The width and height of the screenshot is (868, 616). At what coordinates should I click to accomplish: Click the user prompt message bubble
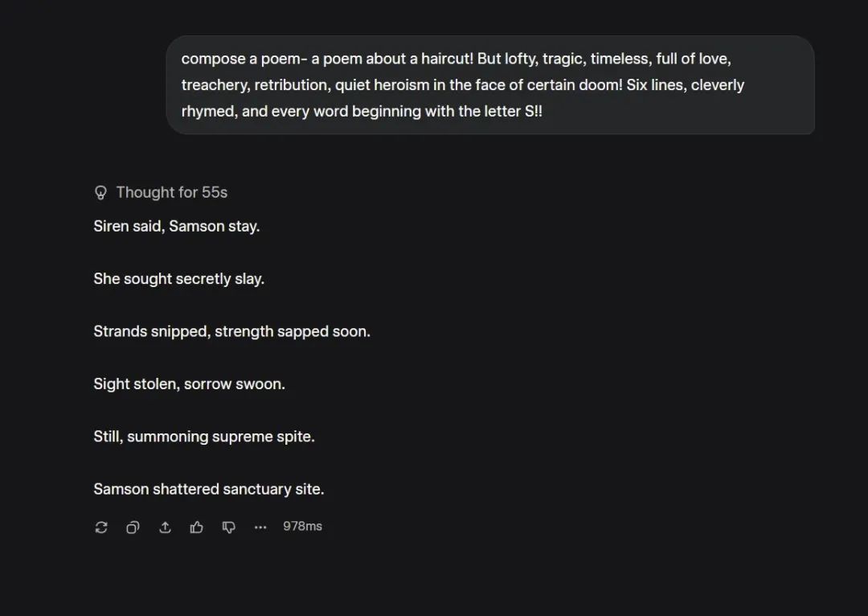pos(489,84)
